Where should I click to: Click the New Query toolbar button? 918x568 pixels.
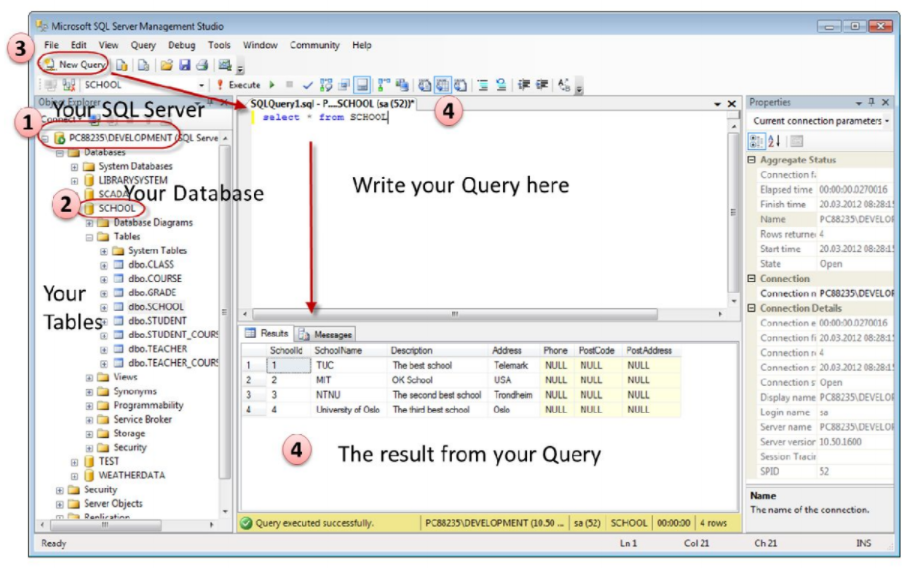click(x=75, y=64)
